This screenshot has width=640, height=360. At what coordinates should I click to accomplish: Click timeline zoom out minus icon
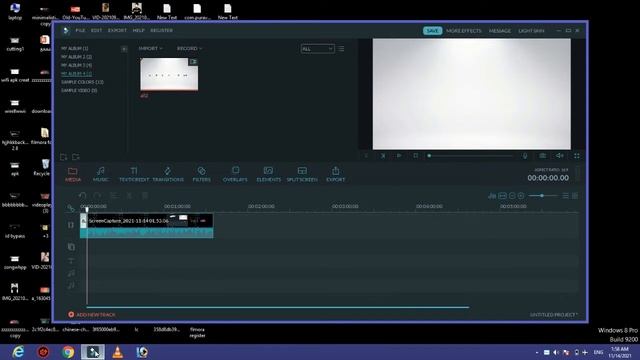[x=512, y=196]
